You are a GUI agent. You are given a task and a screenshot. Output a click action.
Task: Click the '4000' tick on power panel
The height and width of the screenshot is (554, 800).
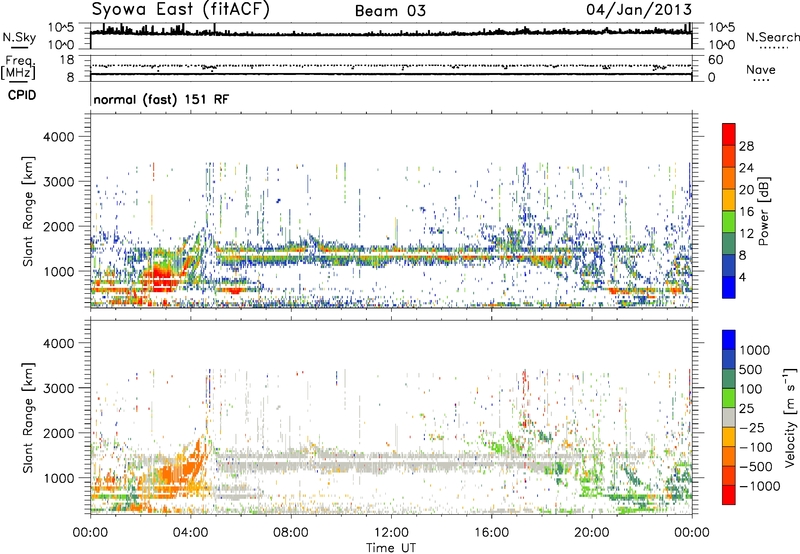coord(59,137)
